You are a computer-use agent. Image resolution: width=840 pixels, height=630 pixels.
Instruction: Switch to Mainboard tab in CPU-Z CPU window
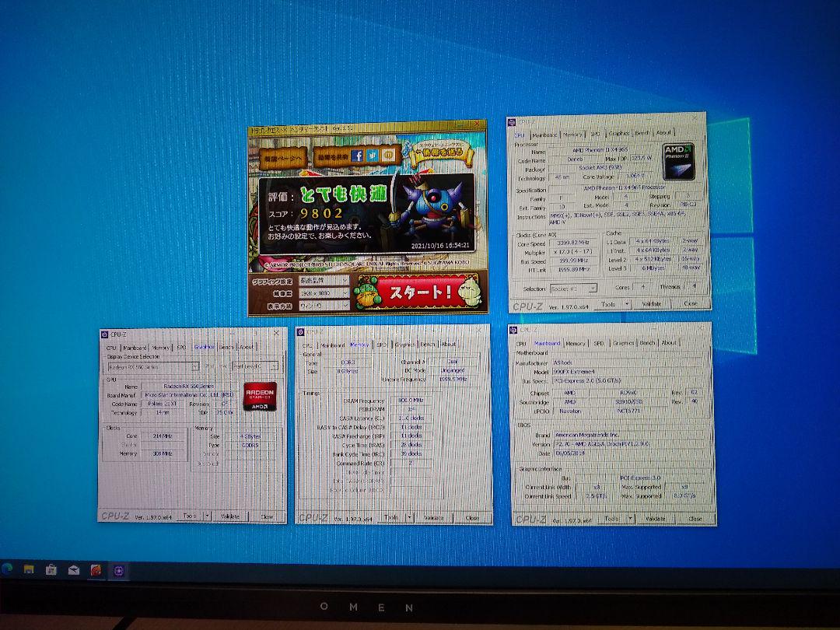(x=544, y=135)
